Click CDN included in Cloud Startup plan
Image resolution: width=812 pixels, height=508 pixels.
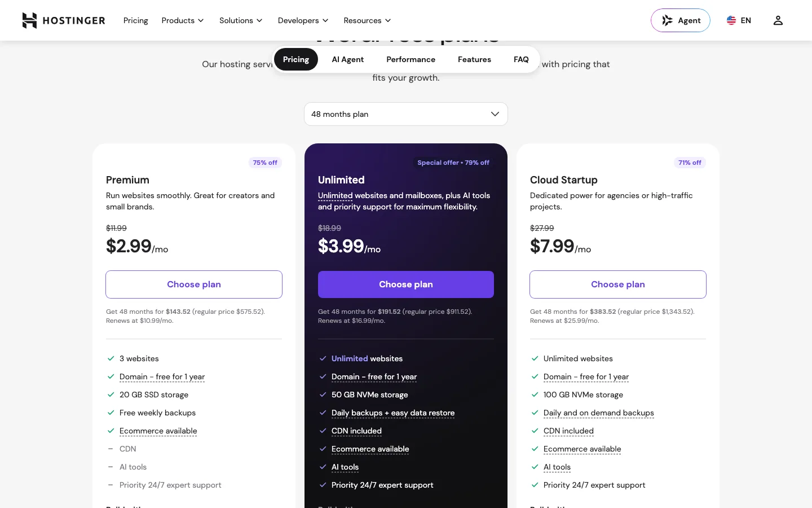click(x=568, y=431)
